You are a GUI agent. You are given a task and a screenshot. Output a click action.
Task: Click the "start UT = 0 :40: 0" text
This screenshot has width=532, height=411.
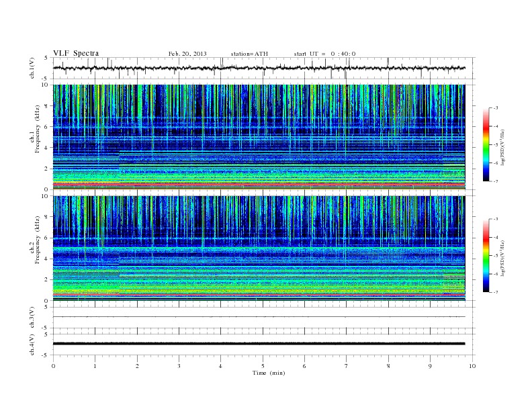[x=324, y=54]
